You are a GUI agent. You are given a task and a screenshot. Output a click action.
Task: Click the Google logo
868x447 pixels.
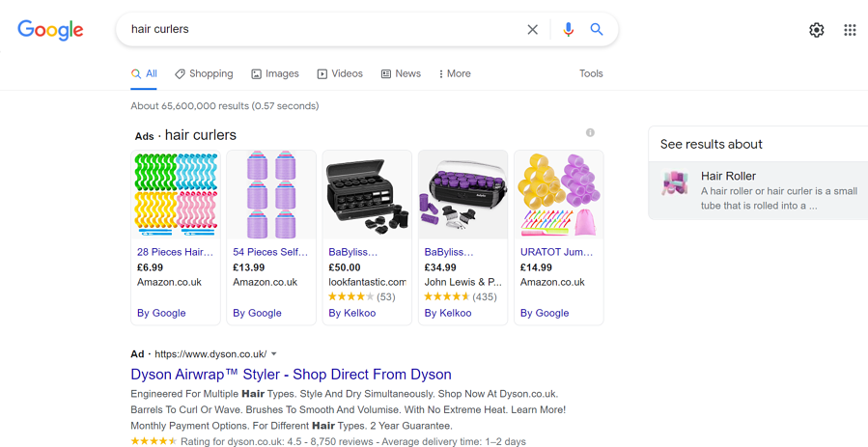point(50,30)
